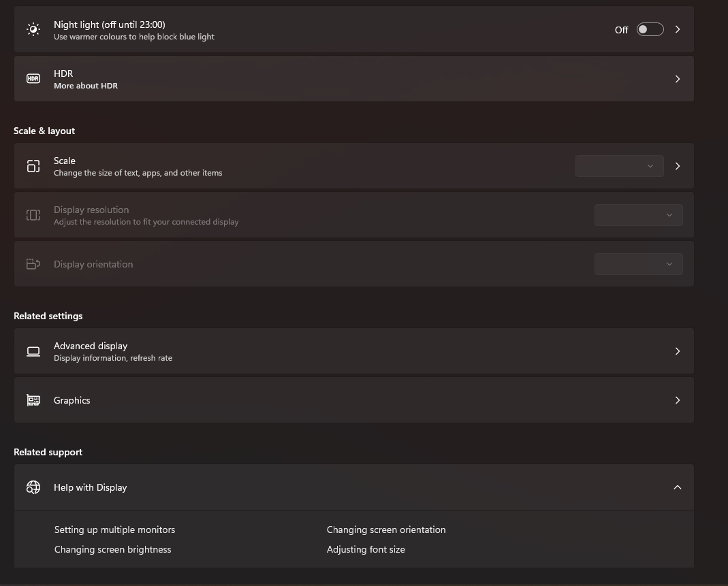Click the Display orientation title text

tap(93, 264)
